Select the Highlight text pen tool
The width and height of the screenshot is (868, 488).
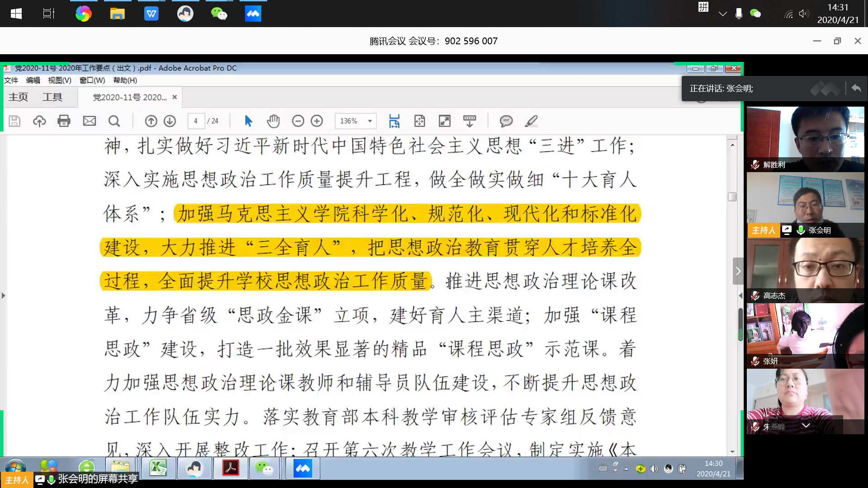(x=531, y=121)
